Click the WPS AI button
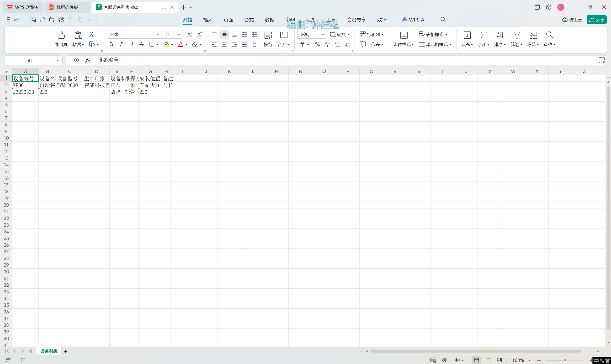The width and height of the screenshot is (611, 364). pyautogui.click(x=414, y=20)
